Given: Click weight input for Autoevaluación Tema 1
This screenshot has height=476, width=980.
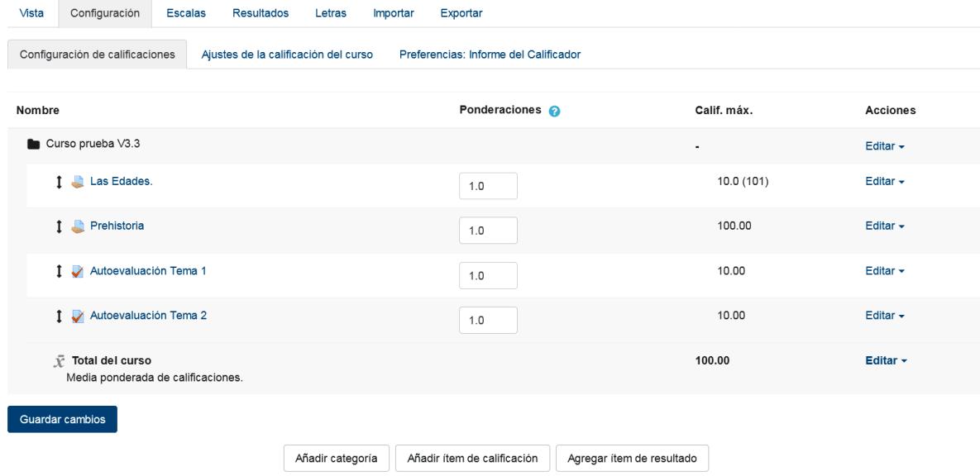Looking at the screenshot, I should pos(488,275).
